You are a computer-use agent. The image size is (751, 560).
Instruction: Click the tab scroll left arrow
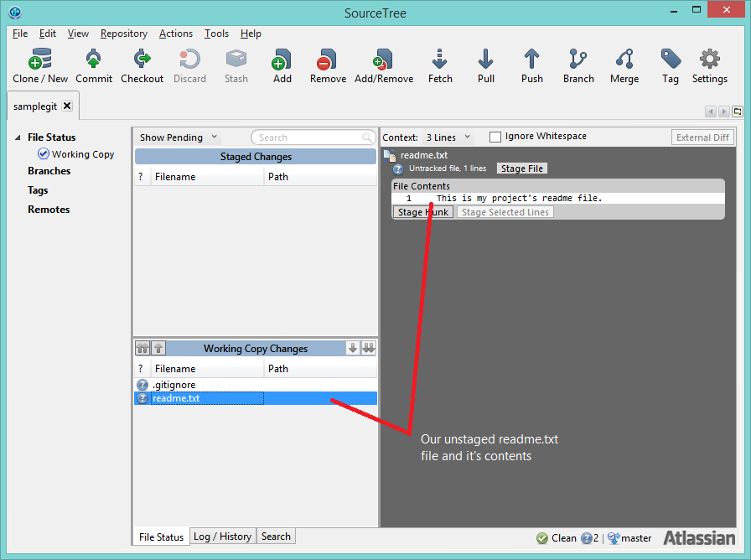tap(711, 111)
